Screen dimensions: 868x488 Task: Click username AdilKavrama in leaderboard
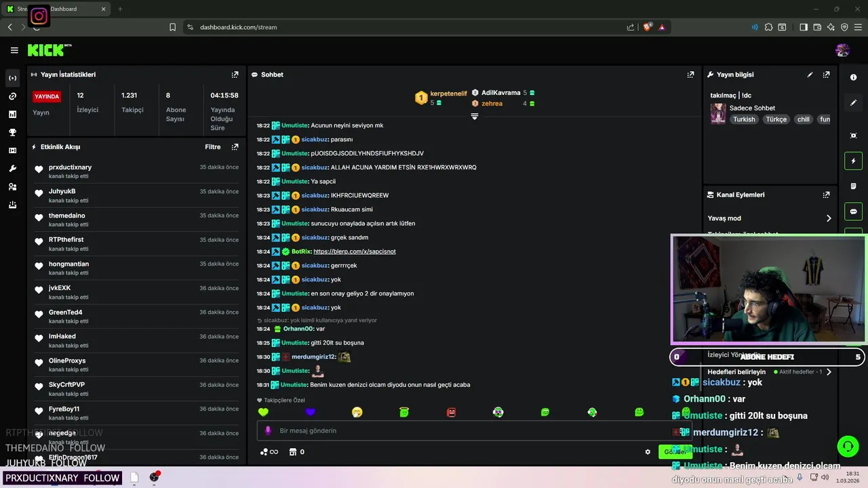tap(501, 93)
